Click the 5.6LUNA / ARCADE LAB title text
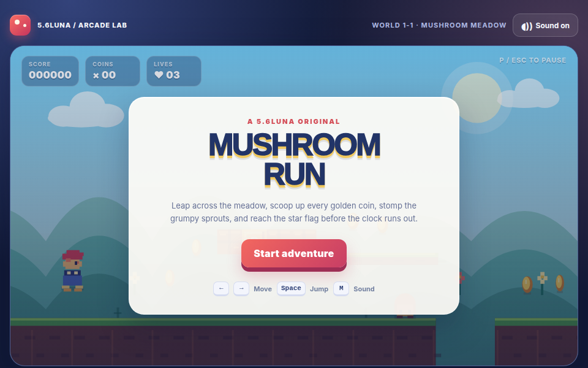Viewport: 588px width, 368px height. (82, 25)
